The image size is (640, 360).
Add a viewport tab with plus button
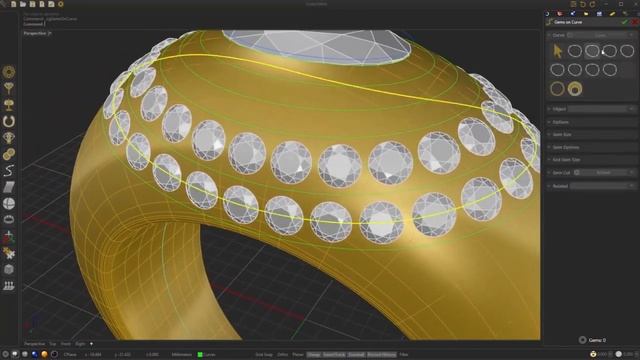pyautogui.click(x=91, y=344)
